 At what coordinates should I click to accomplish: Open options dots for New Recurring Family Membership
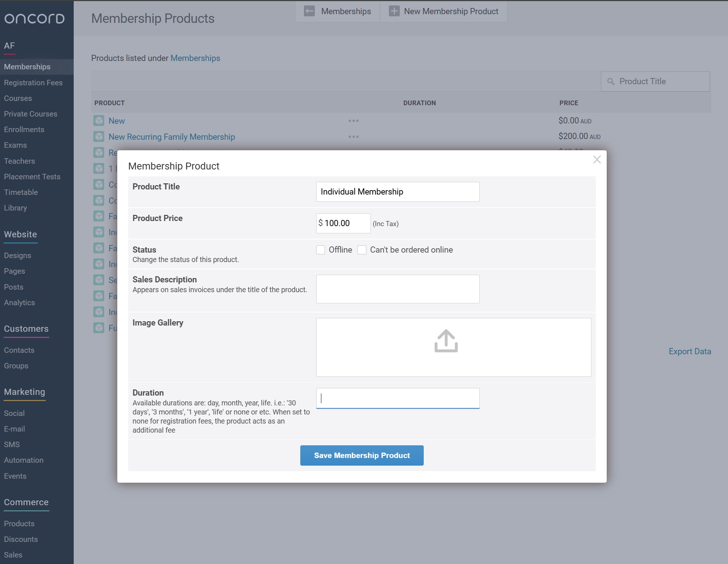tap(353, 137)
